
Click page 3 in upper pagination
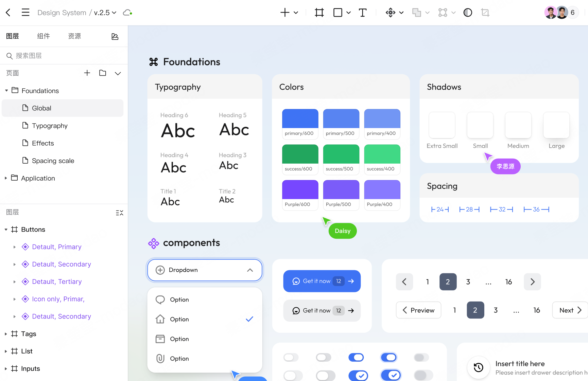468,282
